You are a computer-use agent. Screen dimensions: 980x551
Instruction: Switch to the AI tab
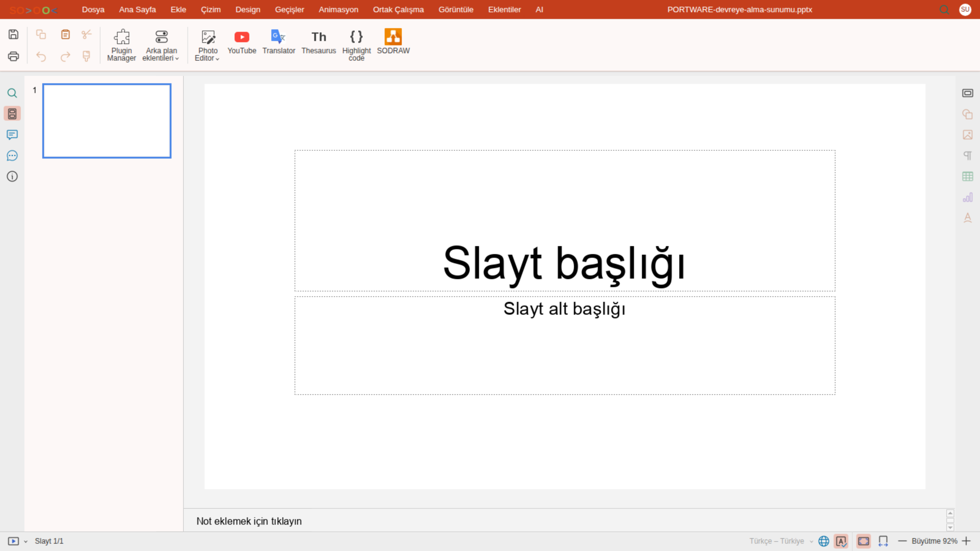pos(539,9)
